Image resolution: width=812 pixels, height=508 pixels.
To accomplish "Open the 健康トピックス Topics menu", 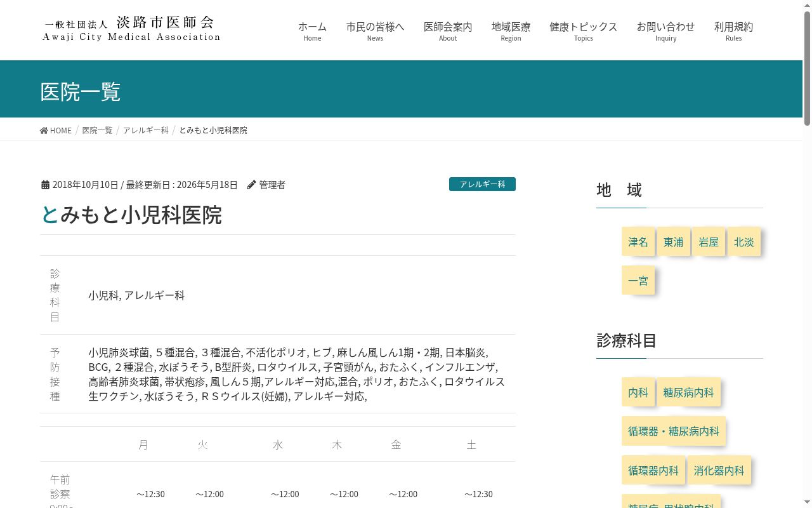I will tap(584, 30).
